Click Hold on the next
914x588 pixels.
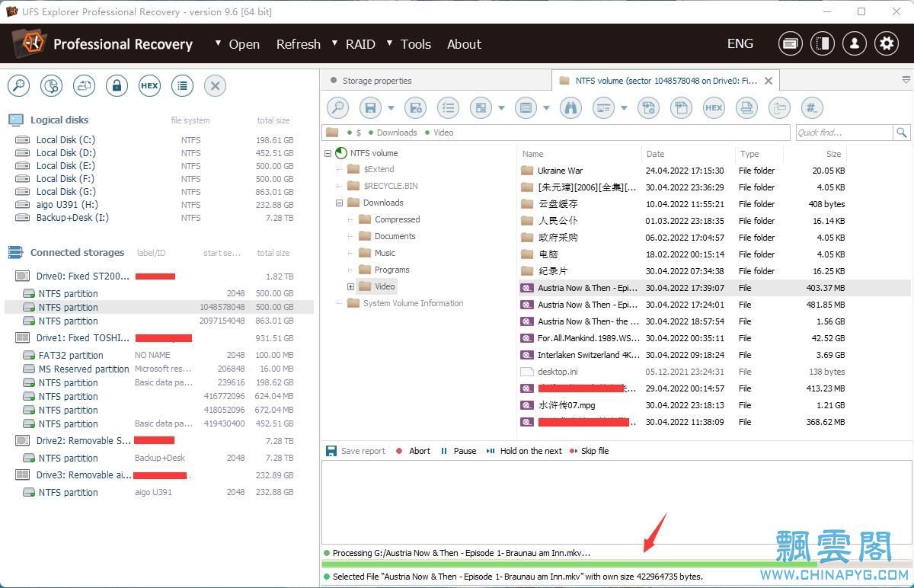[524, 451]
